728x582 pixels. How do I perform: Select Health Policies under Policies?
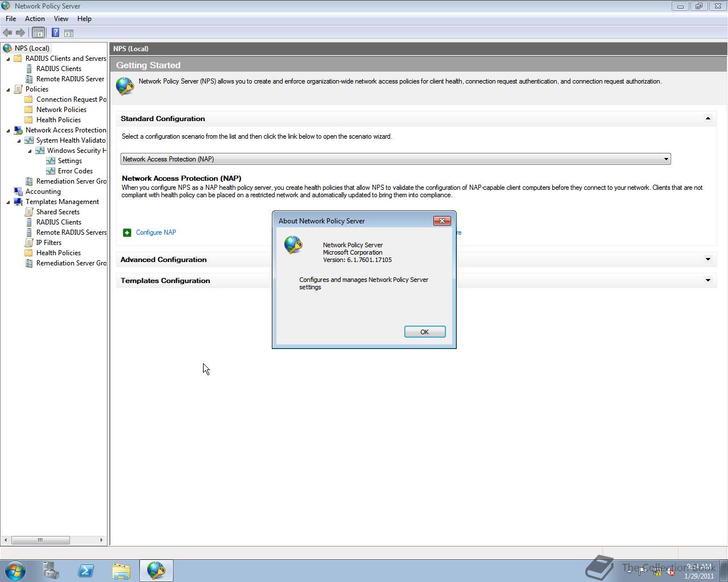59,120
